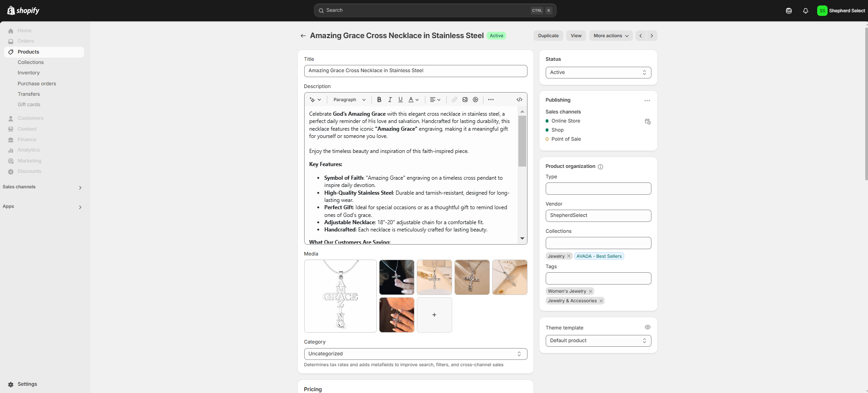The height and width of the screenshot is (393, 868).
Task: Go to next product arrow
Action: coord(652,36)
